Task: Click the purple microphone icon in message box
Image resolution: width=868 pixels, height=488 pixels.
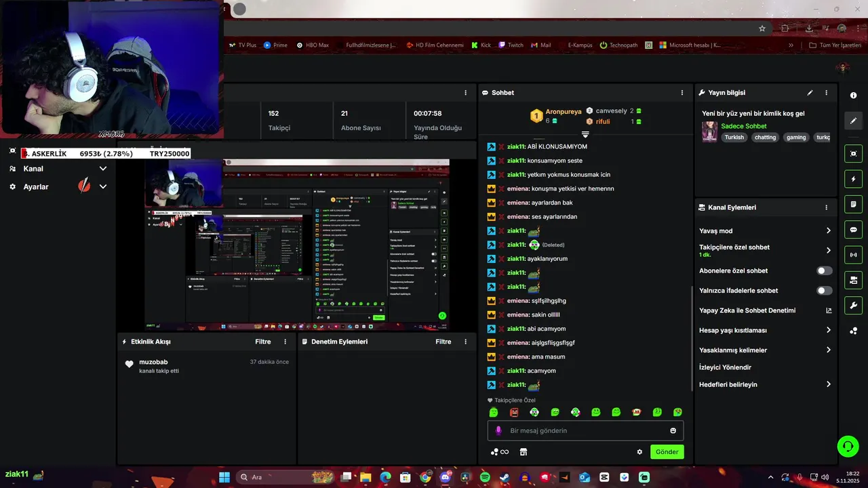Action: tap(498, 430)
